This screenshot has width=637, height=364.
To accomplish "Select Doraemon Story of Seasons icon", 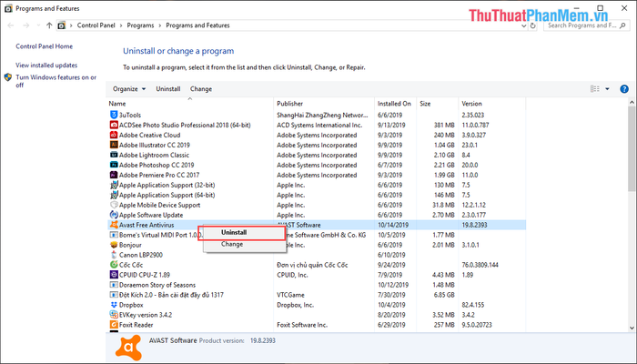I will point(114,285).
